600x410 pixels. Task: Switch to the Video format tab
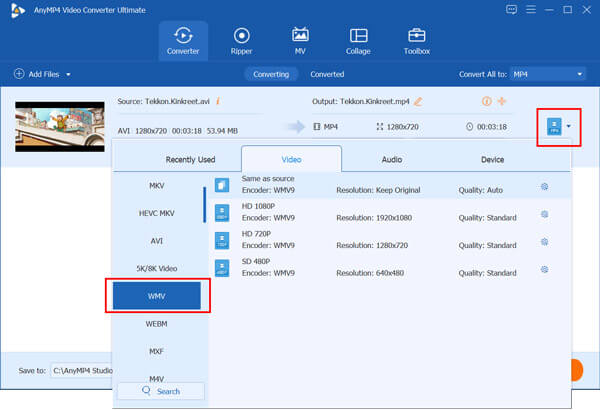pos(291,159)
